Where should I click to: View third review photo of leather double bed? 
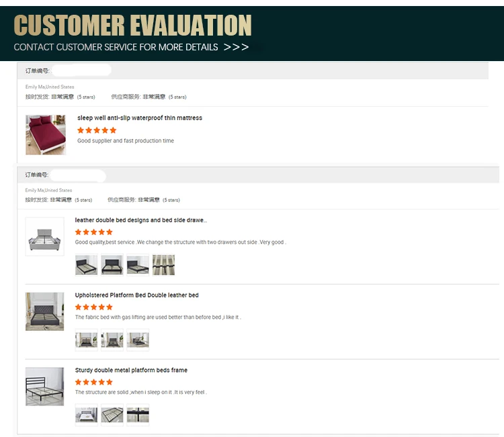pyautogui.click(x=138, y=265)
